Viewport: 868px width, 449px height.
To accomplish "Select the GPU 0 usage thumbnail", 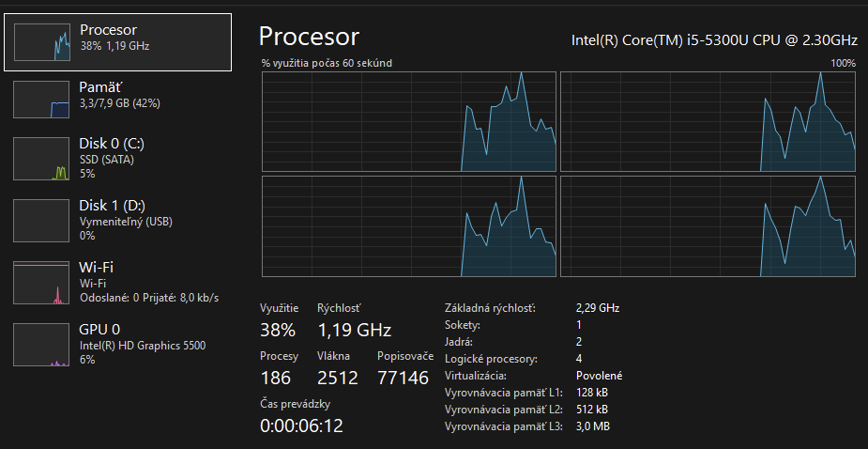I will tap(42, 345).
